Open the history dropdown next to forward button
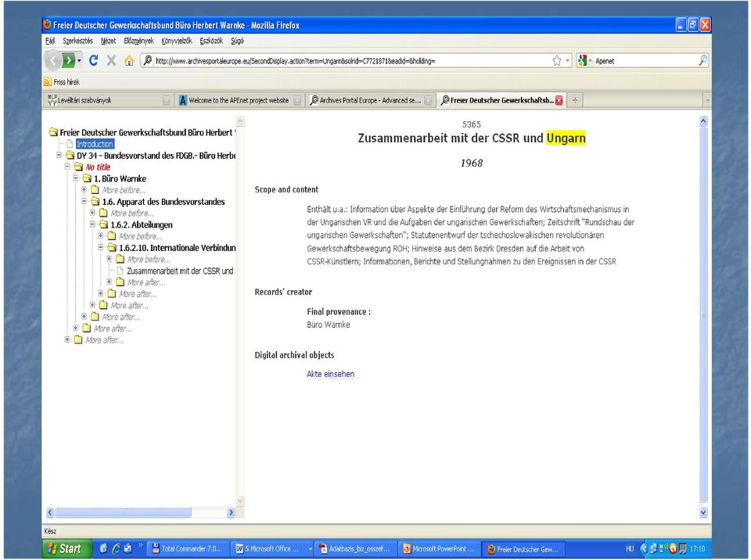Image resolution: width=751 pixels, height=560 pixels. pyautogui.click(x=79, y=61)
